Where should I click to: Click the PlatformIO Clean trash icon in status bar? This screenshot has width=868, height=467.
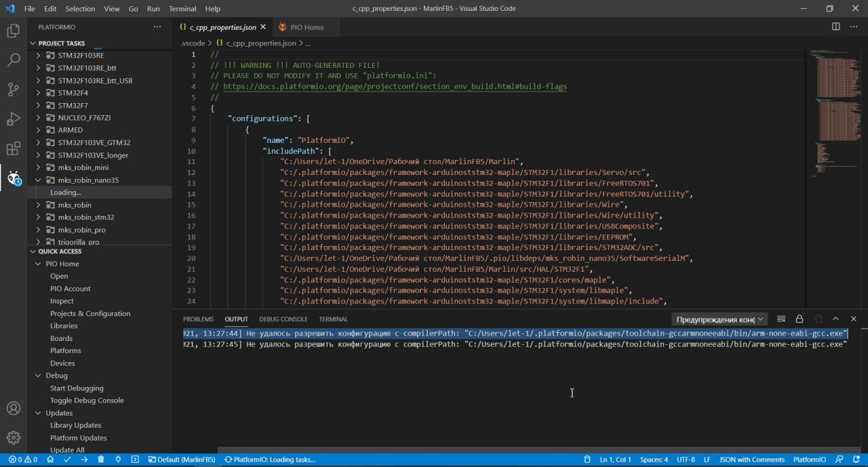coord(101,460)
